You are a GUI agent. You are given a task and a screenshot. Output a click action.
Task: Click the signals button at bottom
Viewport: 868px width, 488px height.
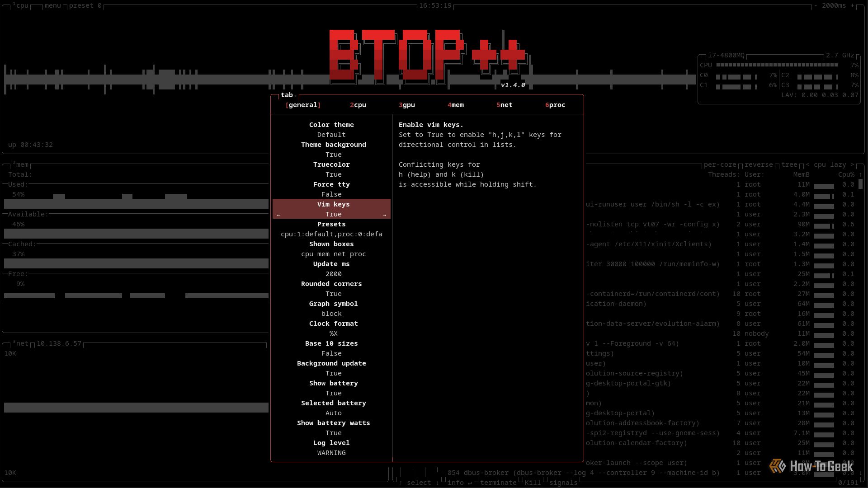(563, 483)
